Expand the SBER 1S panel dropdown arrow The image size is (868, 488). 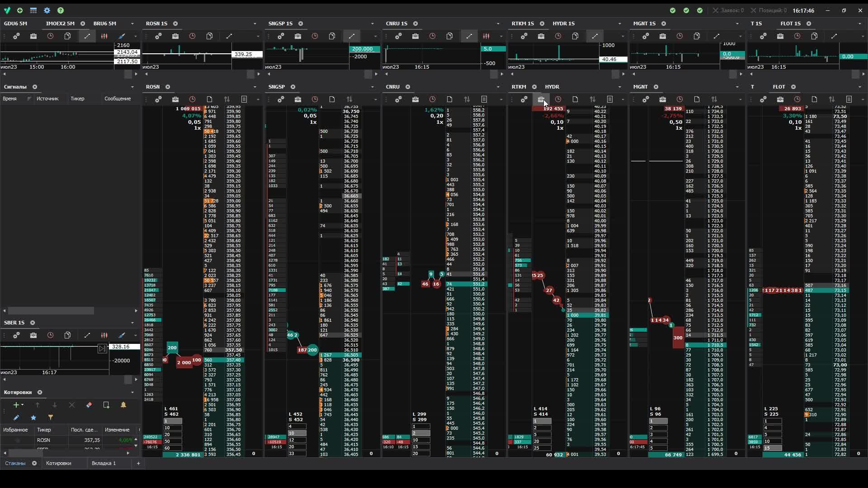132,323
